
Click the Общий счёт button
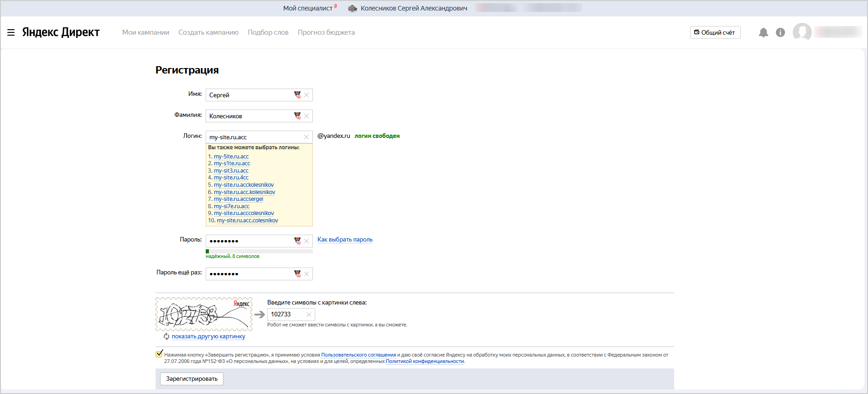[x=715, y=32]
